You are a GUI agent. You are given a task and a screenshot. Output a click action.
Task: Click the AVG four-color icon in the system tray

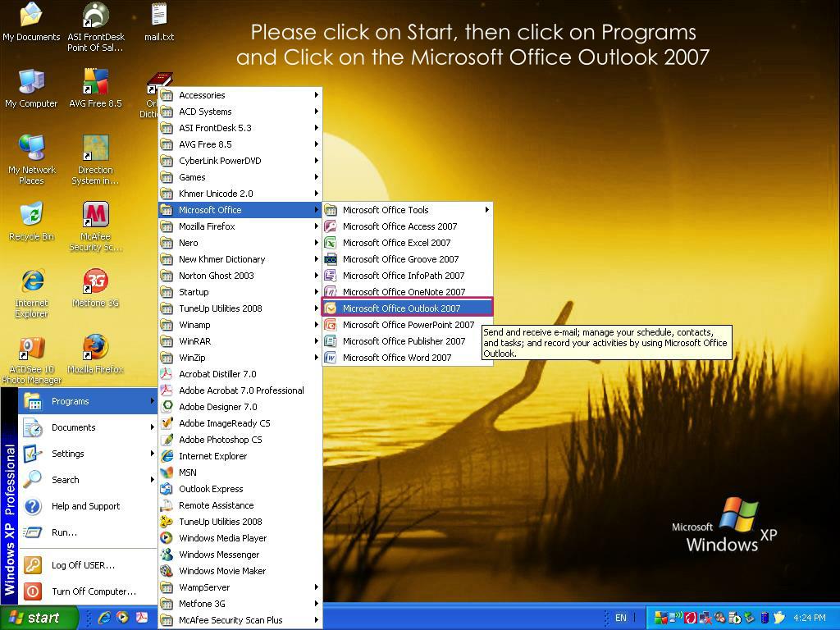(661, 618)
